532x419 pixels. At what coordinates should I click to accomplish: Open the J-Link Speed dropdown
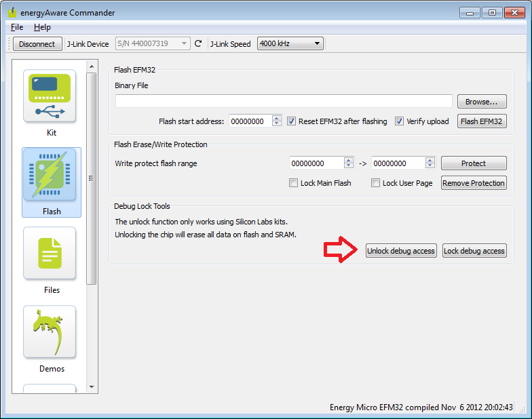click(290, 44)
